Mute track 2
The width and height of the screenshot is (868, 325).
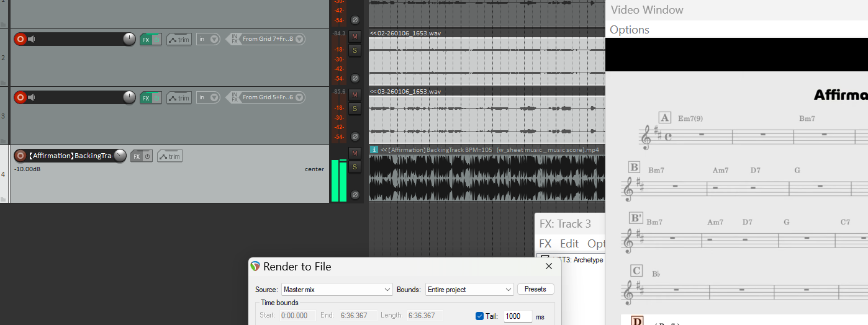(355, 36)
